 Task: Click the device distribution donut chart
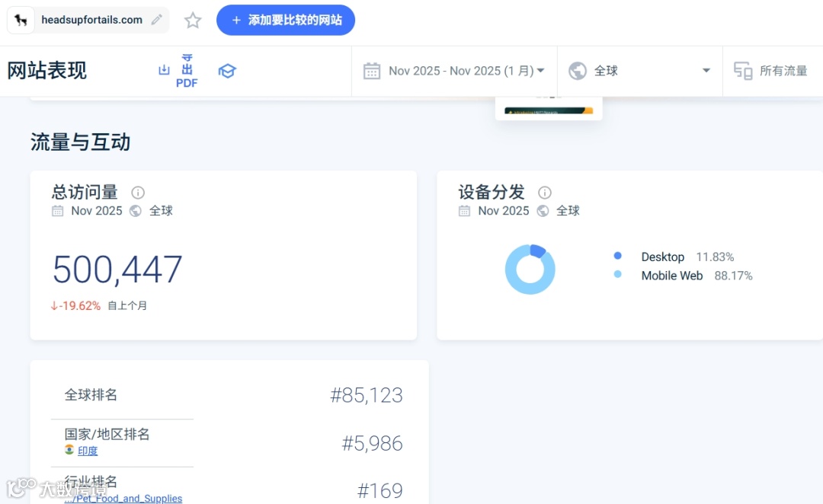(530, 269)
